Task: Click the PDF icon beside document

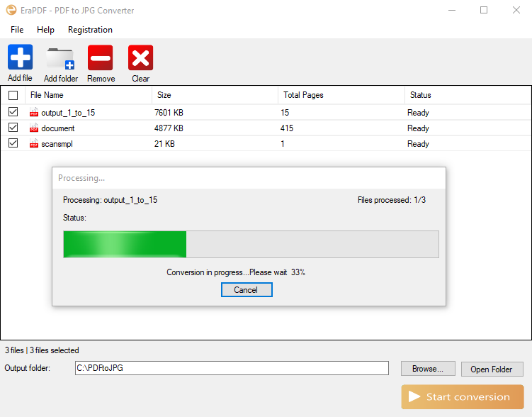Action: (x=34, y=128)
